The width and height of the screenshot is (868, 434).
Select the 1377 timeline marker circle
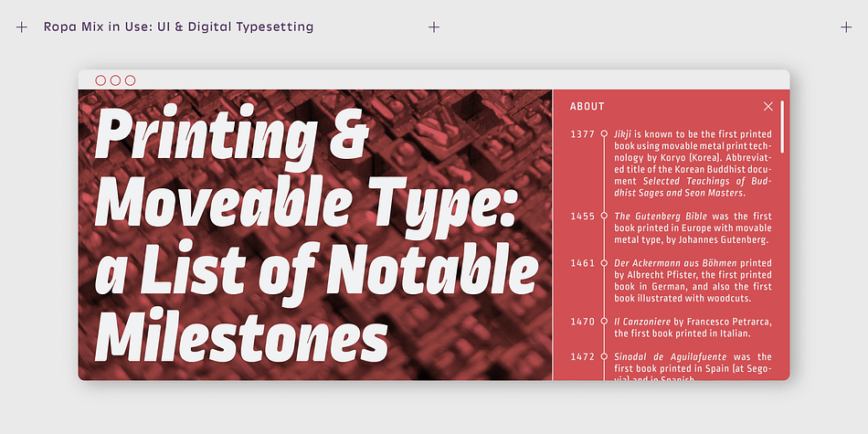[x=604, y=133]
